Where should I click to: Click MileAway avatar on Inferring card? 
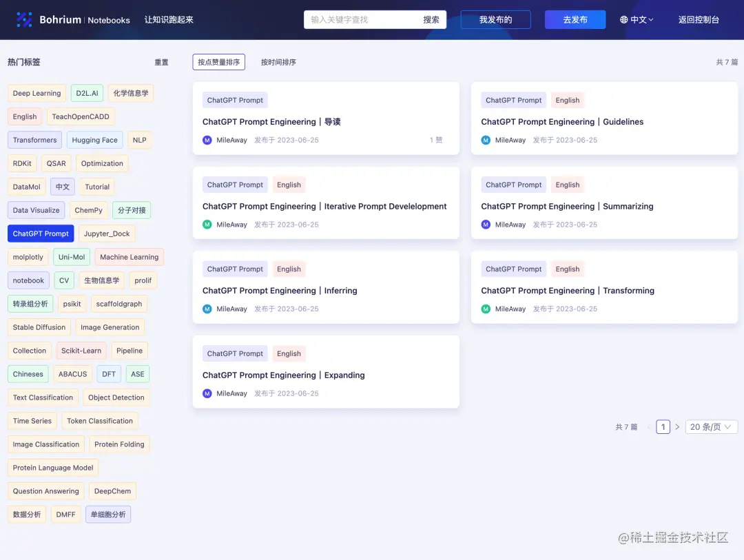(207, 309)
